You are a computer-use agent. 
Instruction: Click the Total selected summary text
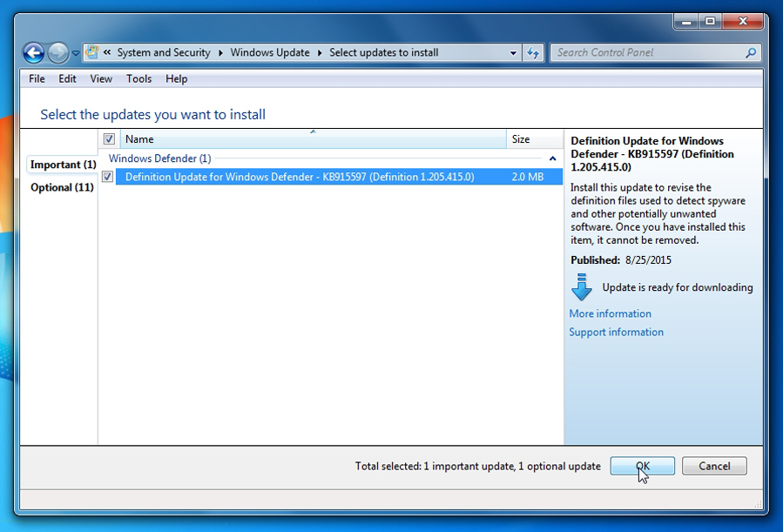coord(477,466)
